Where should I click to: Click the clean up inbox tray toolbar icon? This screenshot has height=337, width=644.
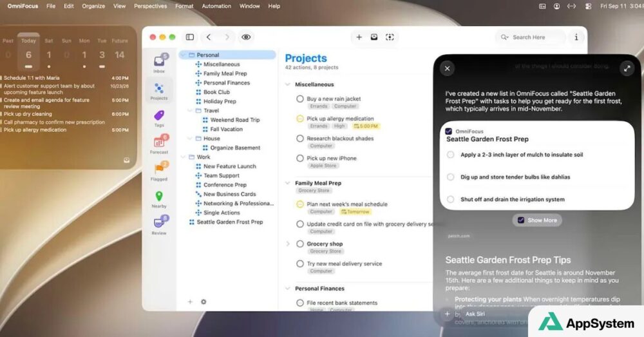click(x=374, y=37)
